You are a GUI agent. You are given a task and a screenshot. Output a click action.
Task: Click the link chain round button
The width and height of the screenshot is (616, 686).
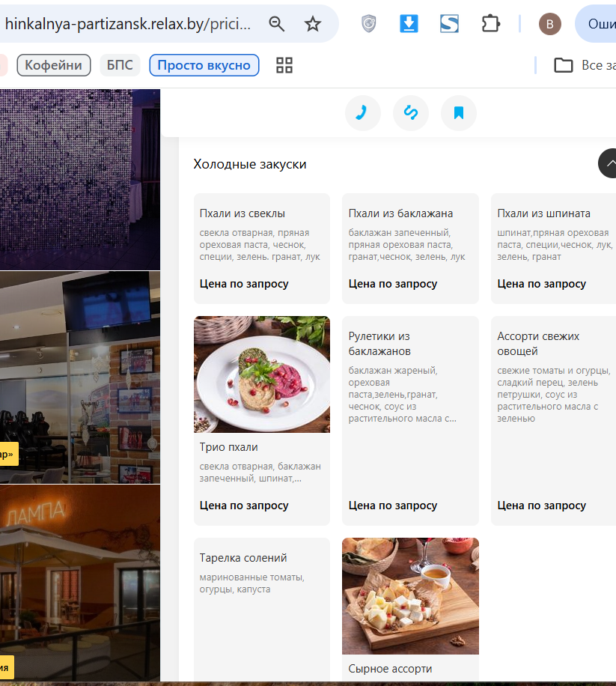pyautogui.click(x=410, y=113)
